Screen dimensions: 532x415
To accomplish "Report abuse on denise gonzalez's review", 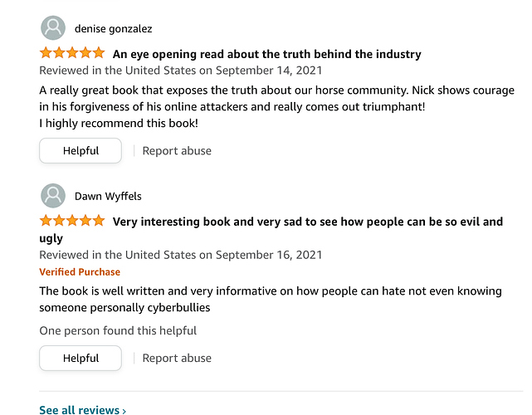I will point(177,151).
